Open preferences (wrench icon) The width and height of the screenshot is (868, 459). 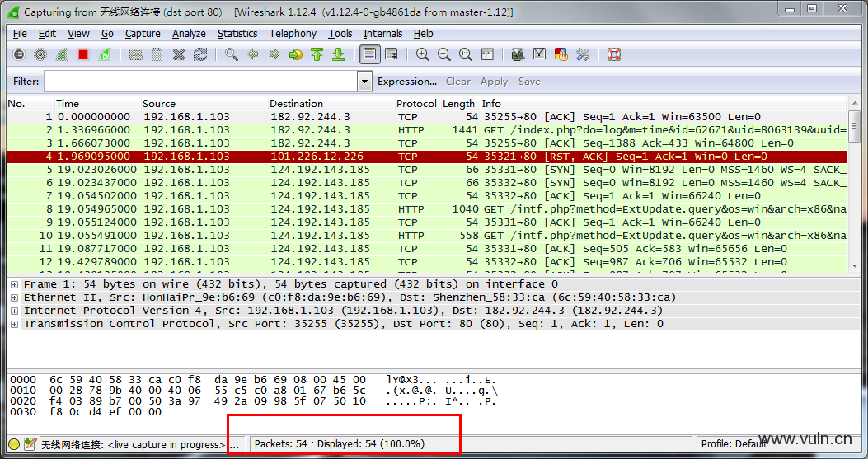582,54
